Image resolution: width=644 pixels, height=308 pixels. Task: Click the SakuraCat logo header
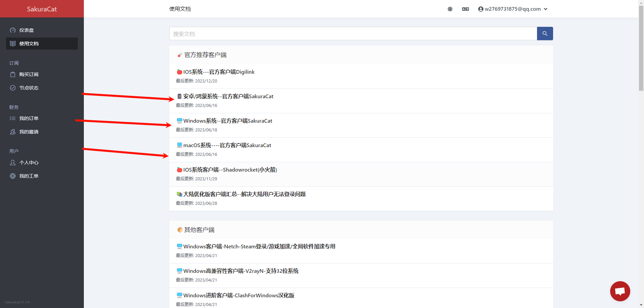(x=42, y=9)
